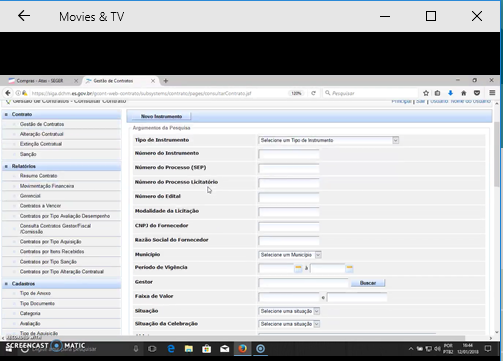Screen dimensions: 503x361
Task: Click the Cortana microphone icon
Action: pos(136,349)
